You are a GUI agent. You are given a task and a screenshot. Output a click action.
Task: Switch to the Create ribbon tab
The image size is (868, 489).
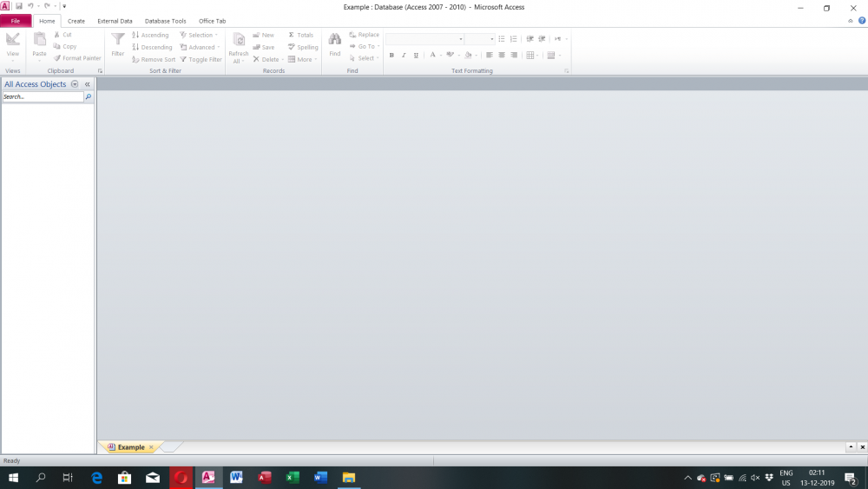pyautogui.click(x=76, y=21)
